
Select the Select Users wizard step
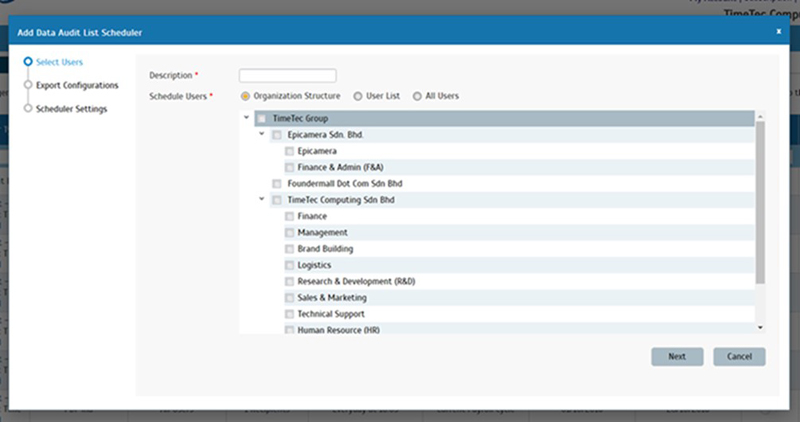pos(59,62)
